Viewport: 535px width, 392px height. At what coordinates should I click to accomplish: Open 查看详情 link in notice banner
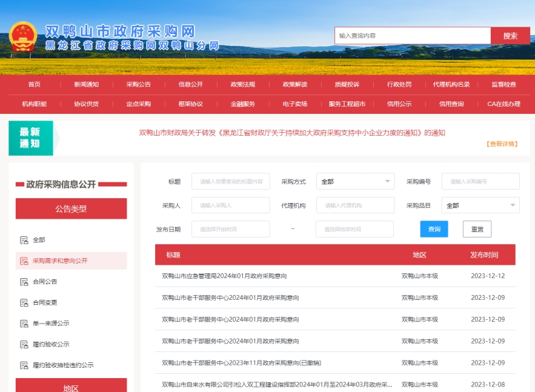tap(502, 144)
